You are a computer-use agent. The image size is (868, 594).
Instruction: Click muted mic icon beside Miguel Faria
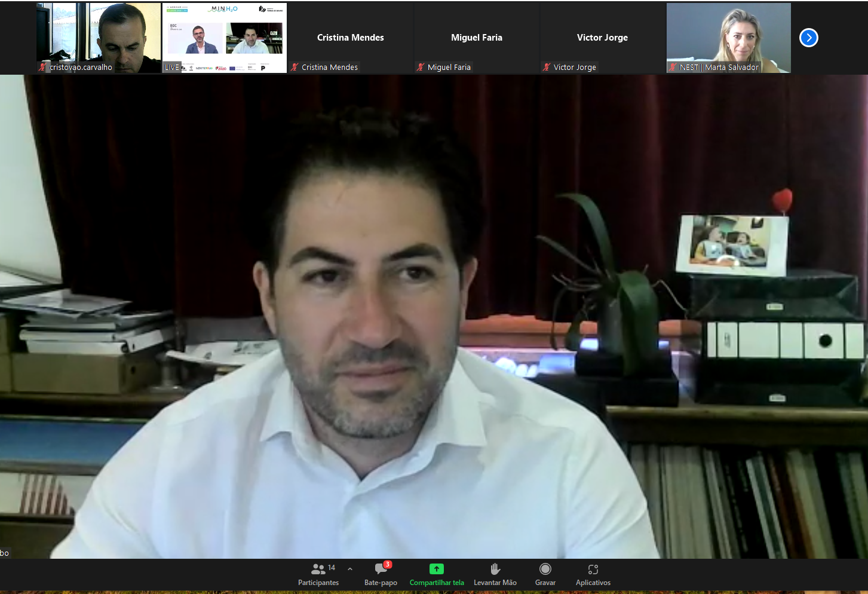coord(421,67)
